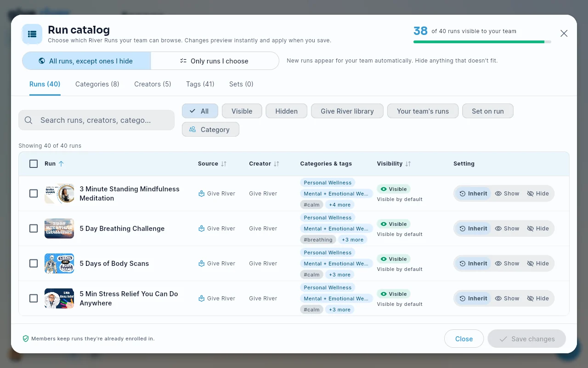The image size is (588, 368).
Task: Set 5 Min Stress Relief to Show
Action: (507, 299)
